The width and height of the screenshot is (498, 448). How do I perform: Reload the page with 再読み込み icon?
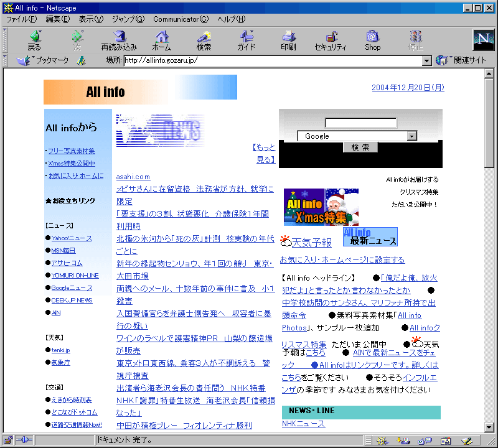coord(119,40)
